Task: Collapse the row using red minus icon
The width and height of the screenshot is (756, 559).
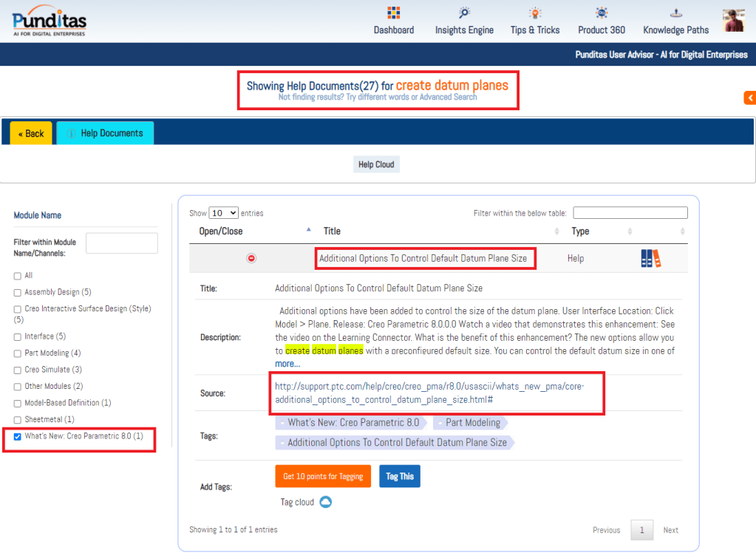Action: tap(251, 258)
